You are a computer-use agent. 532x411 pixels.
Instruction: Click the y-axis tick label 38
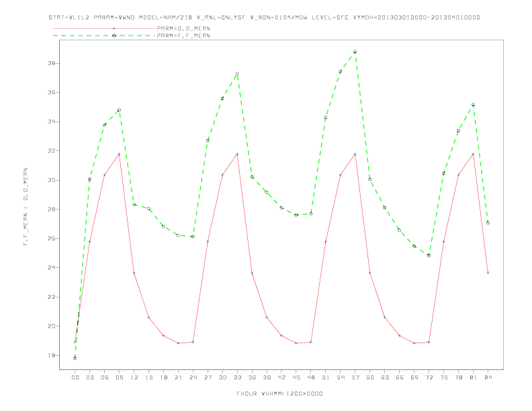coord(52,63)
